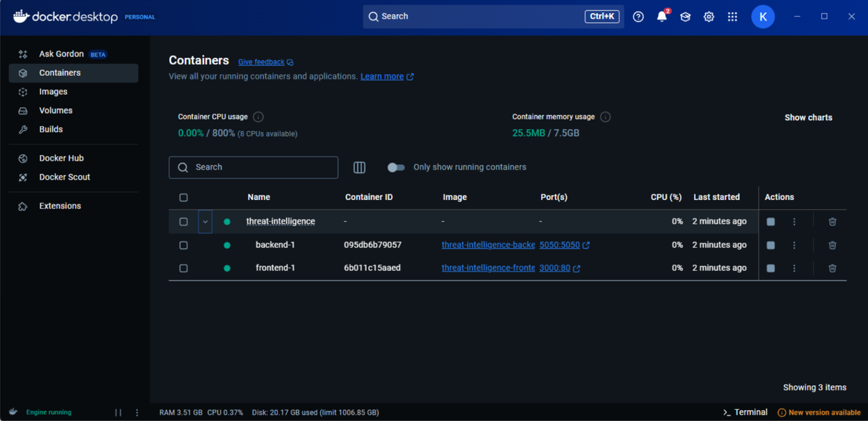
Task: Open port 5050:5050 link
Action: (564, 245)
